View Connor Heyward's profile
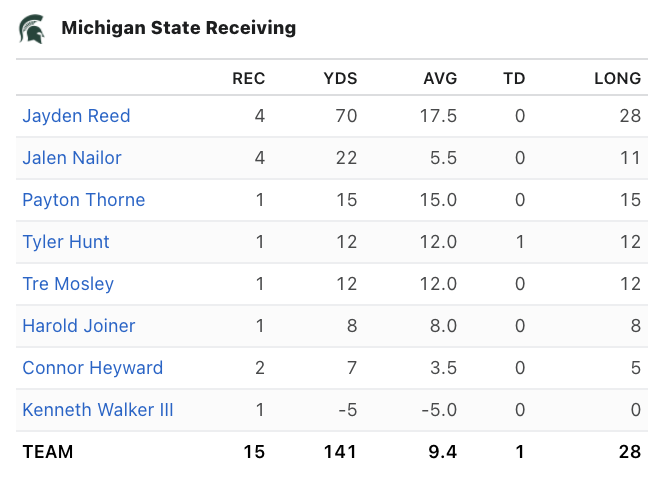The height and width of the screenshot is (496, 672). [x=92, y=368]
